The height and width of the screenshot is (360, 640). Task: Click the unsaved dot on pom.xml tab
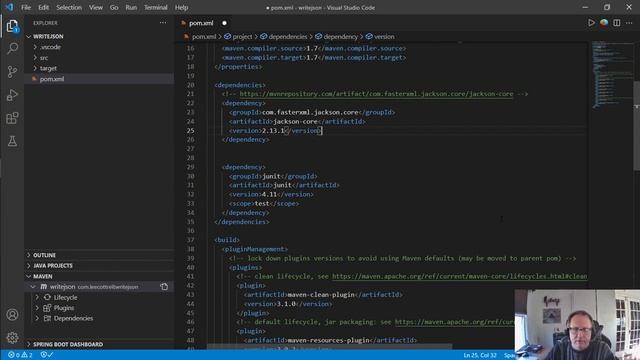[224, 23]
